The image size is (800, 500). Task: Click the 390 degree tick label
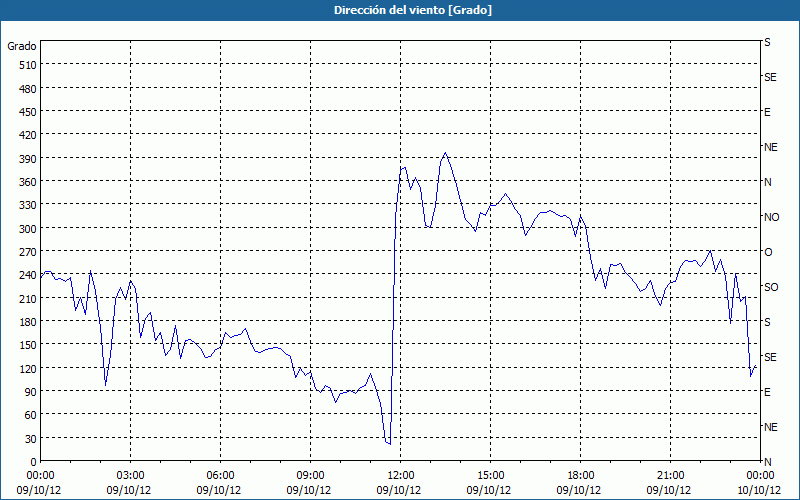point(28,159)
